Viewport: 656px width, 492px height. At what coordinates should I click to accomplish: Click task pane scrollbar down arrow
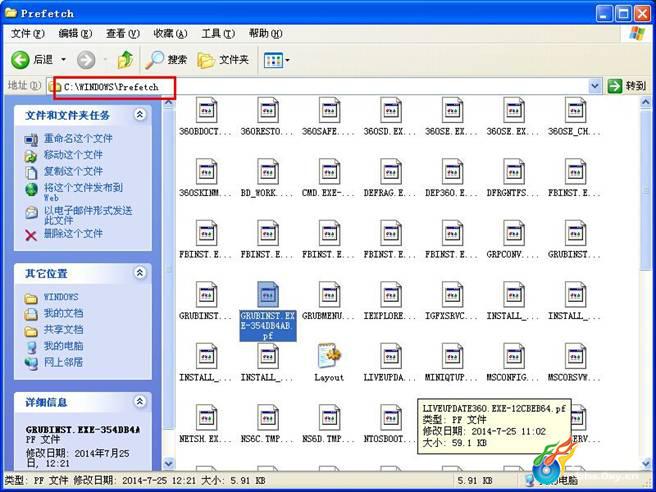tap(168, 463)
